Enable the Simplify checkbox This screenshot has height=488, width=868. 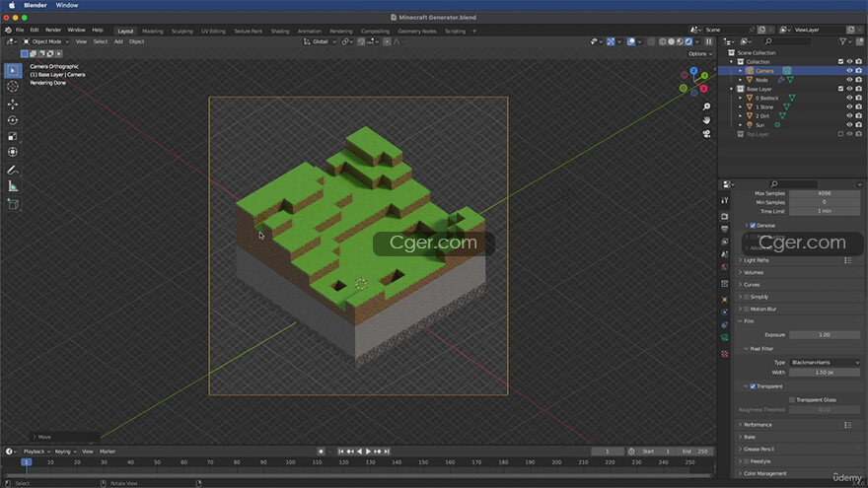(747, 297)
